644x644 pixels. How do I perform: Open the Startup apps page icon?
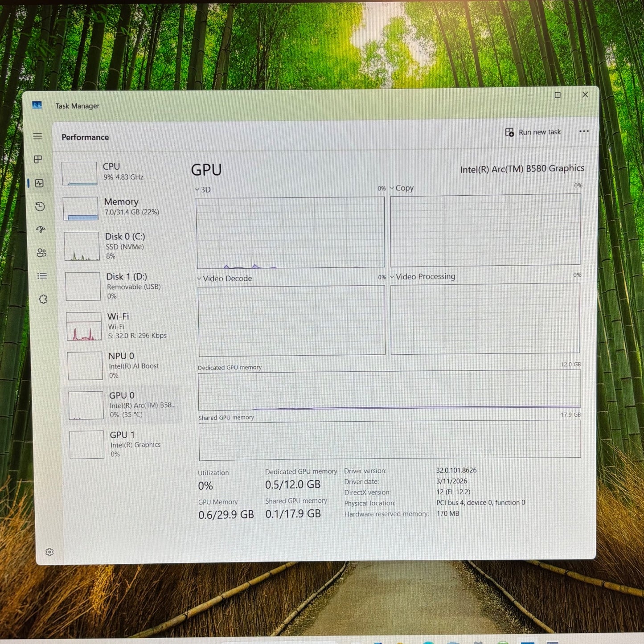tap(41, 230)
